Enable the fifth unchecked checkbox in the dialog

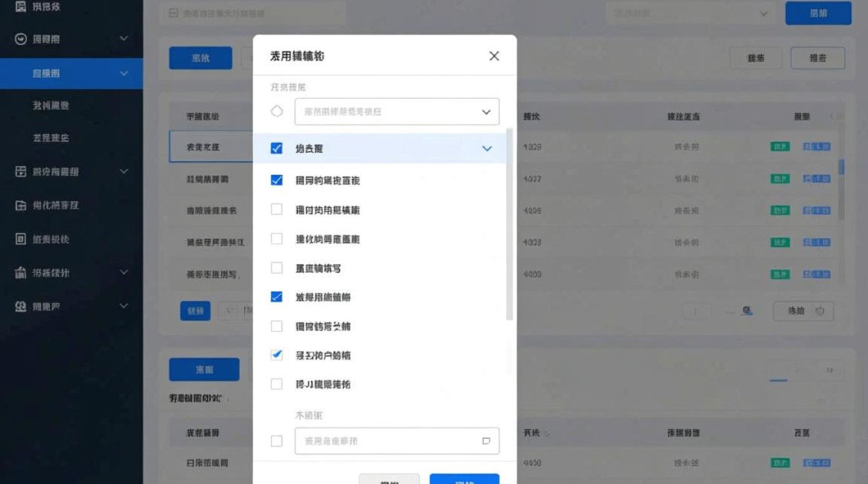click(276, 384)
